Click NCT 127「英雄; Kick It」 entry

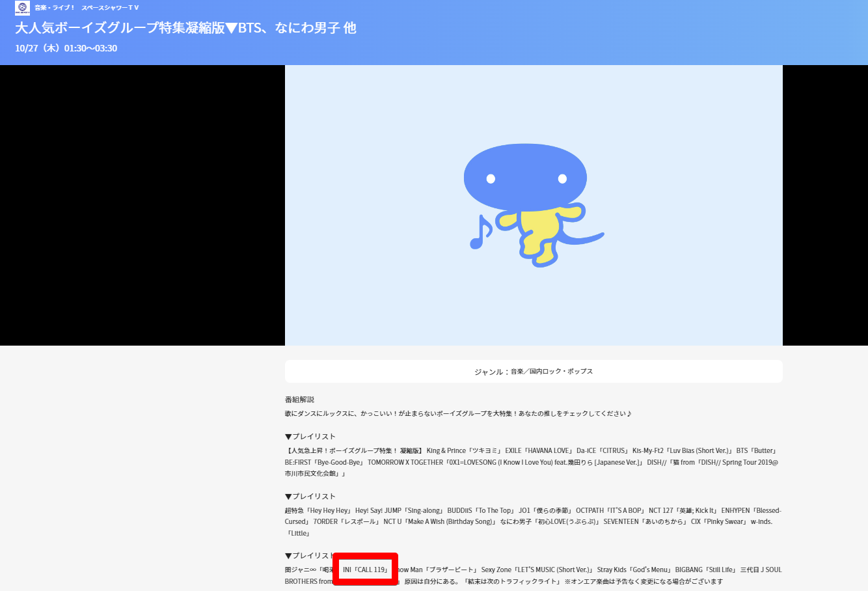tap(683, 511)
